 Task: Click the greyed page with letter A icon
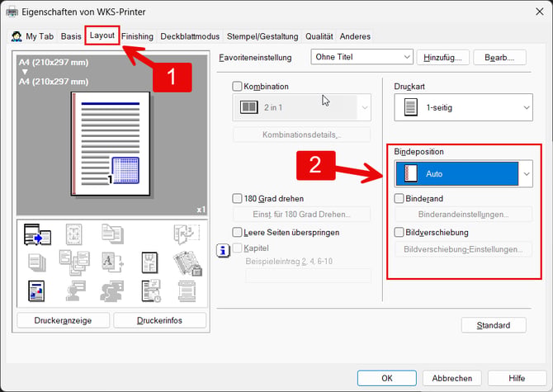point(112,262)
